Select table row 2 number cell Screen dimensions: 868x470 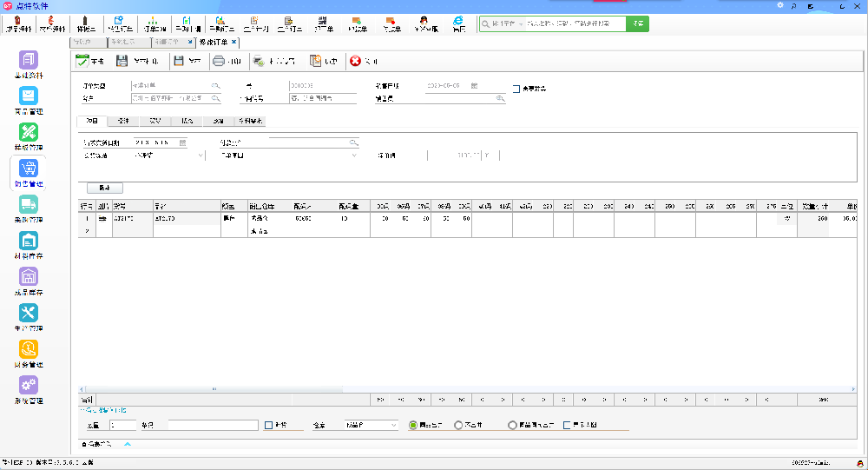(x=87, y=231)
